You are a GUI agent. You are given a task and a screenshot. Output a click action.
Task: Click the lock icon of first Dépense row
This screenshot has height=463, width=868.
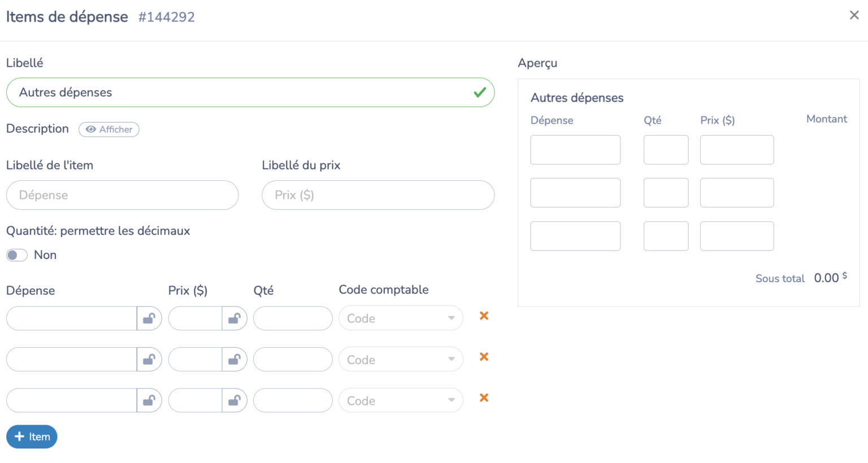coord(149,318)
